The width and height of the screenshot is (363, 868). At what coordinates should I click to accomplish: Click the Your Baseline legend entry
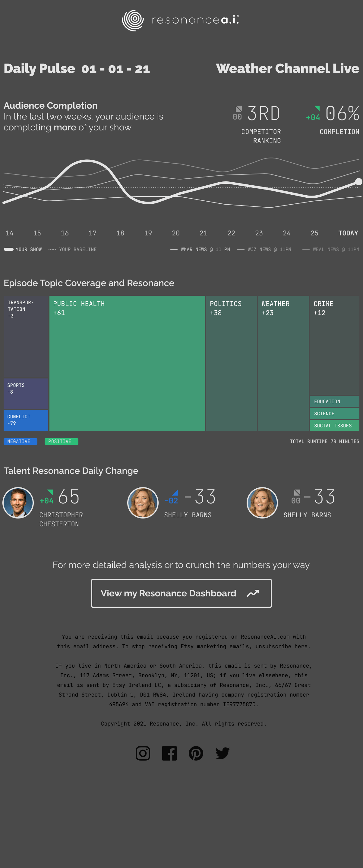[72, 249]
